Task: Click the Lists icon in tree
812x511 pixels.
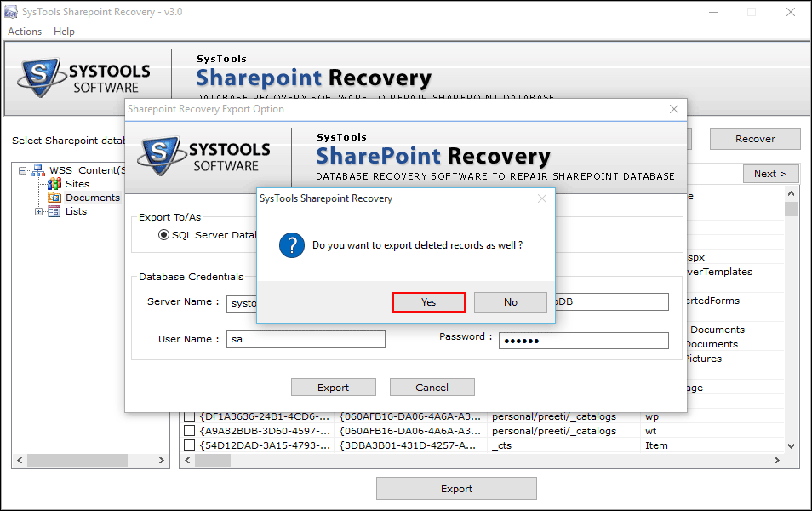Action: (54, 211)
